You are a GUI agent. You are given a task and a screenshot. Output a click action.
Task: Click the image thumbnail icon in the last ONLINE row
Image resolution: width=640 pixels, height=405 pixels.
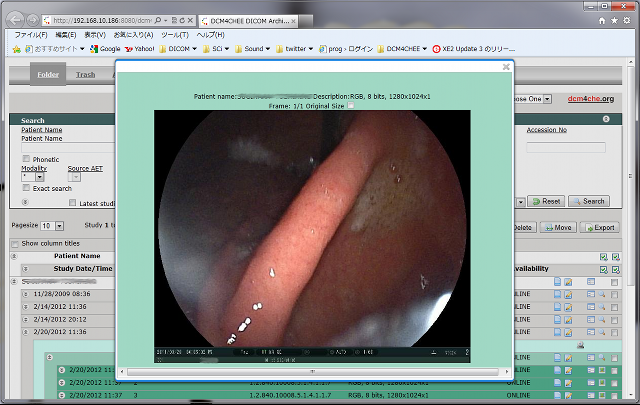[602, 395]
